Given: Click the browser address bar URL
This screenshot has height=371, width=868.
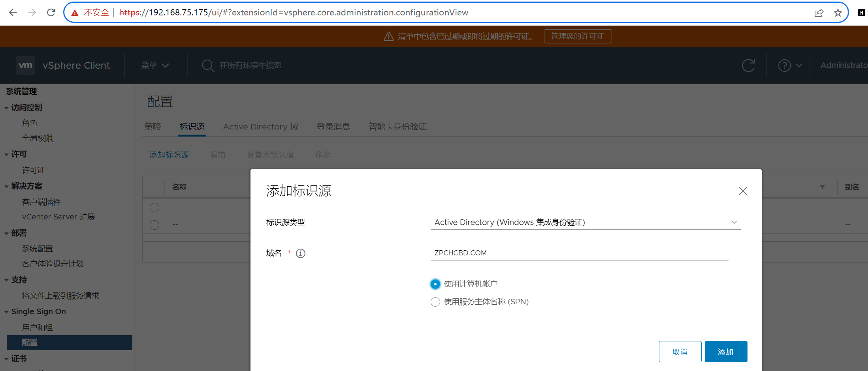Looking at the screenshot, I should [294, 13].
